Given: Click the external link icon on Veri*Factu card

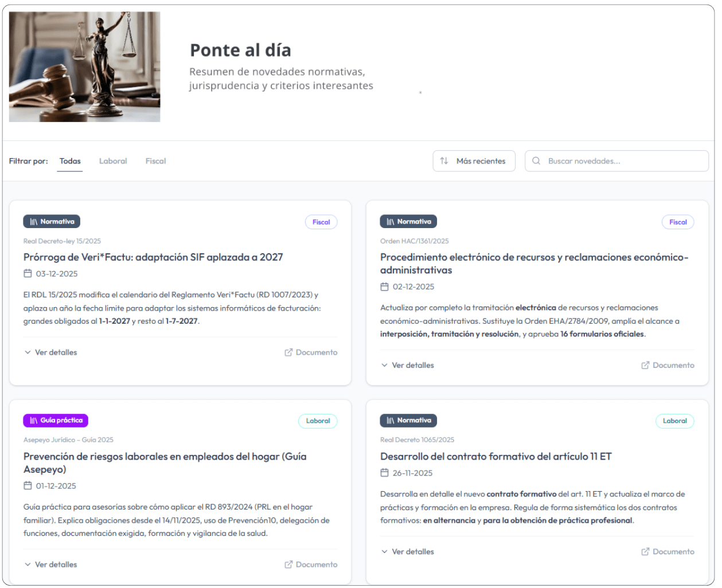Looking at the screenshot, I should point(288,352).
